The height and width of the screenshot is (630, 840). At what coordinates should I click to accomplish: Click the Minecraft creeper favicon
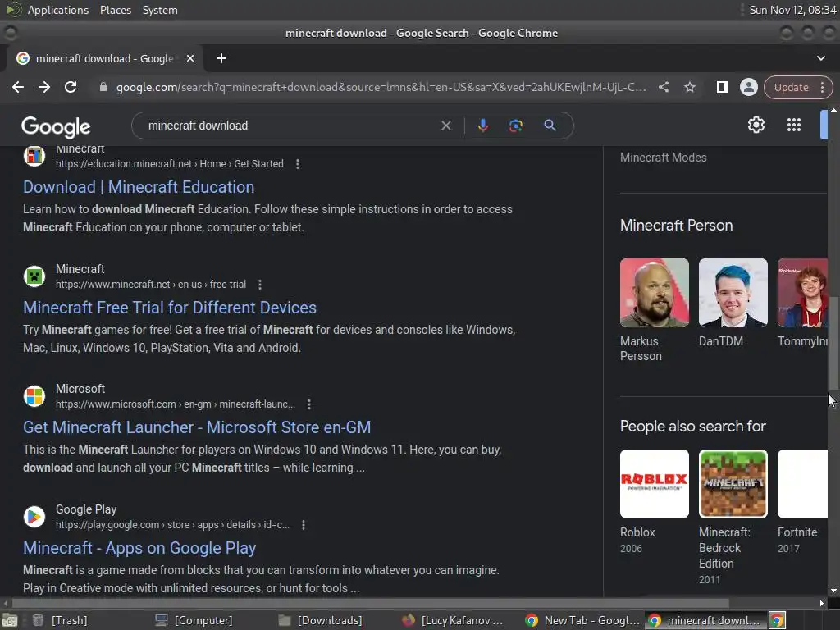pyautogui.click(x=34, y=276)
